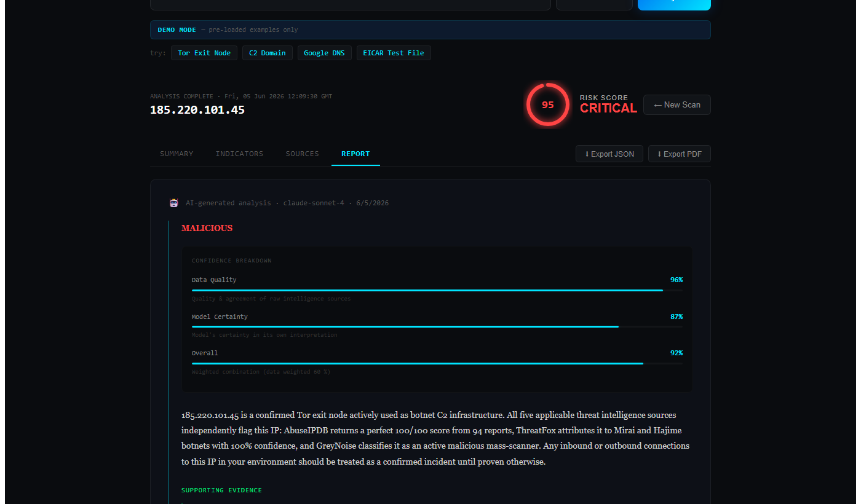The height and width of the screenshot is (504, 861).
Task: Click the risk score 95 gauge
Action: pyautogui.click(x=547, y=104)
